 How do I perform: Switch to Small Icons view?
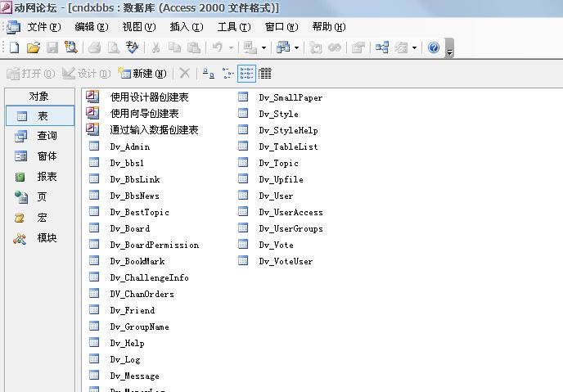(x=227, y=74)
